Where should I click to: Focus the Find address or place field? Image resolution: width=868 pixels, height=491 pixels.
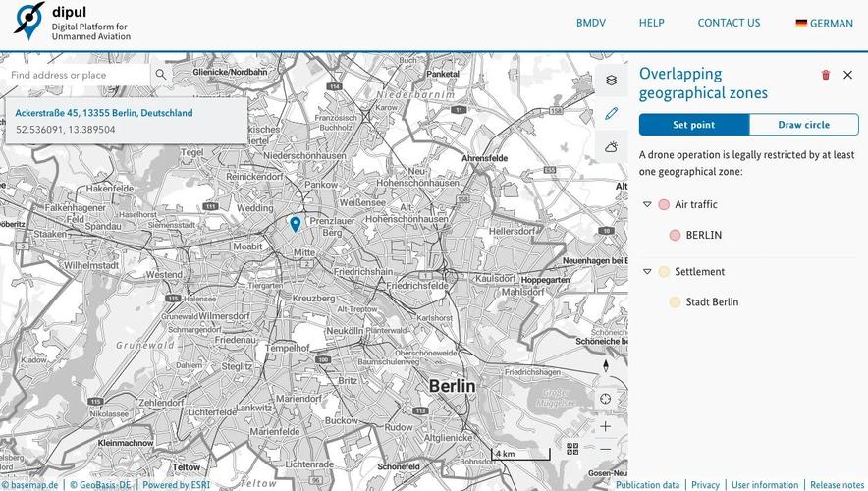79,75
